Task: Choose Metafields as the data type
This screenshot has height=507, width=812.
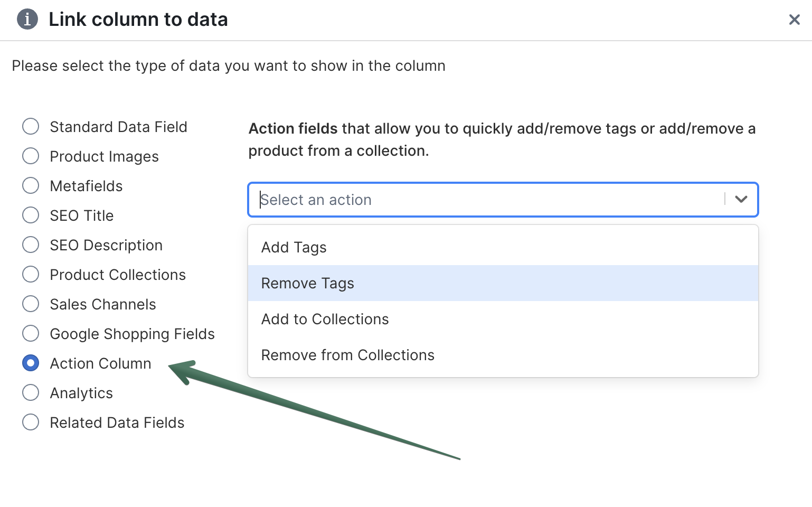Action: (31, 185)
